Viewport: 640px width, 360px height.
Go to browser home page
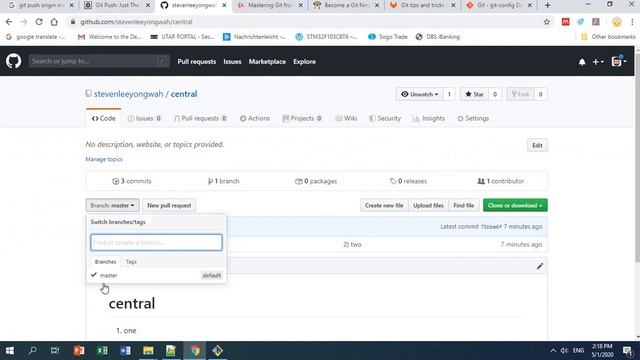coord(54,22)
